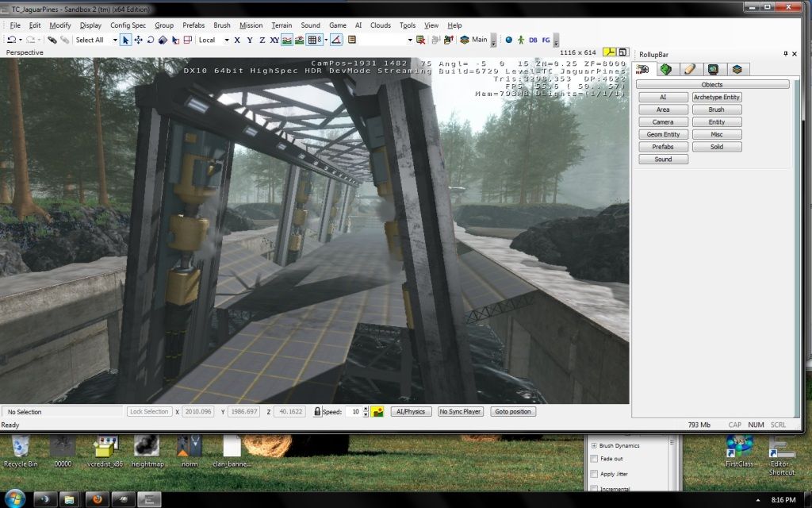The height and width of the screenshot is (508, 812).
Task: Toggle Follow Terrain icon
Action: point(287,40)
